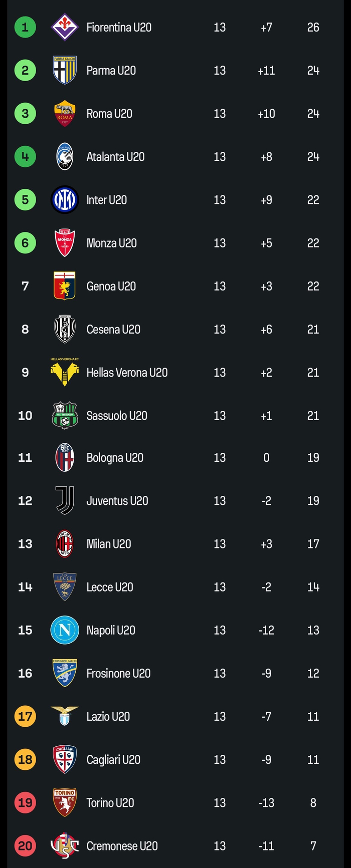Click the Milan U20 team name
The image size is (351, 868).
point(109,544)
